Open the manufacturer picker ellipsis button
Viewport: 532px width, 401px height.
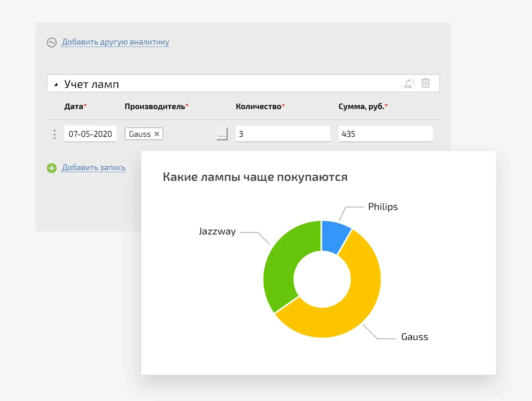tap(222, 134)
